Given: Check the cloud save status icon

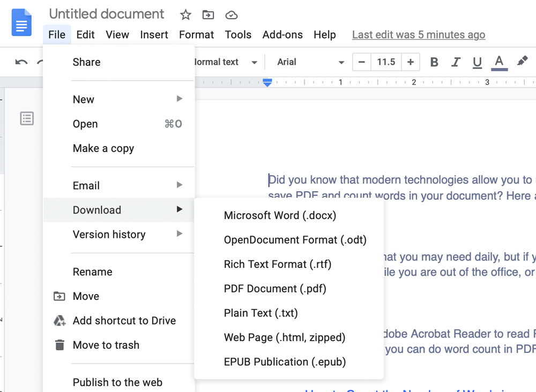Looking at the screenshot, I should (x=231, y=14).
